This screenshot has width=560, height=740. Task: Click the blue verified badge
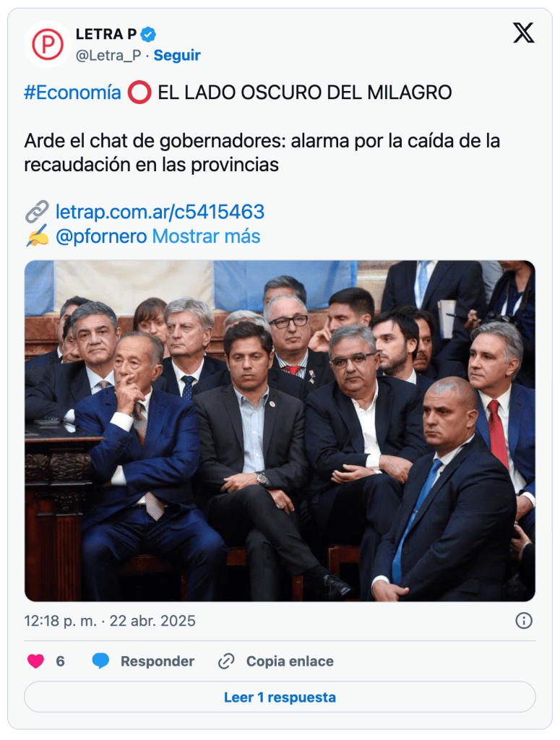[x=148, y=35]
